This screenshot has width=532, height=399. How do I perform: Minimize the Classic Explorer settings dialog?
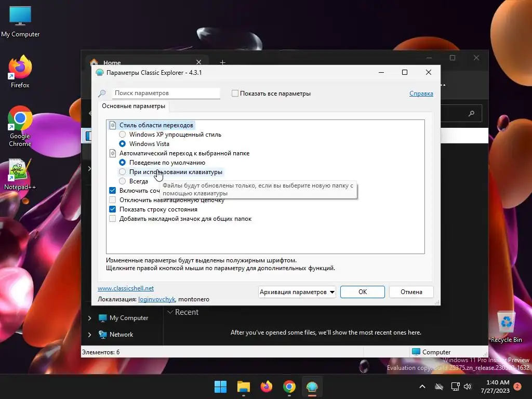[x=381, y=72]
